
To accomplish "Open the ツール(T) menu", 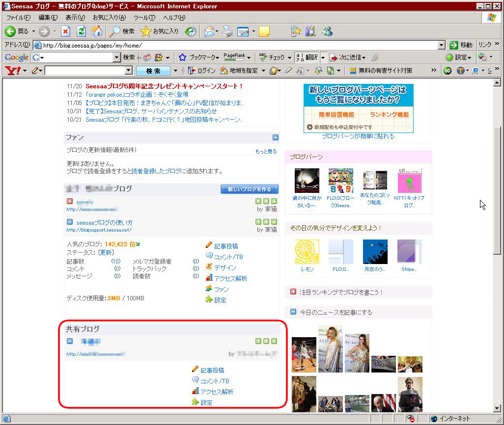I will (144, 18).
